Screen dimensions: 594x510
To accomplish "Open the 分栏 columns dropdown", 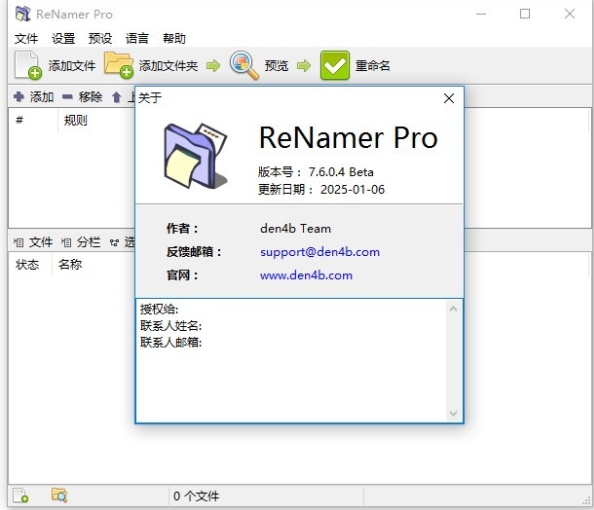I will click(x=81, y=242).
